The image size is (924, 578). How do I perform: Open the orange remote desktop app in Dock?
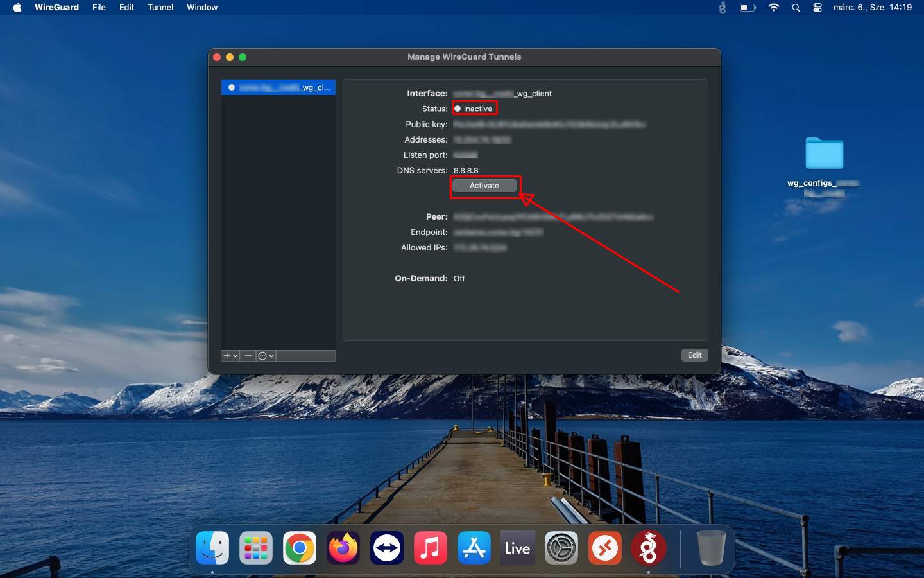coord(605,548)
